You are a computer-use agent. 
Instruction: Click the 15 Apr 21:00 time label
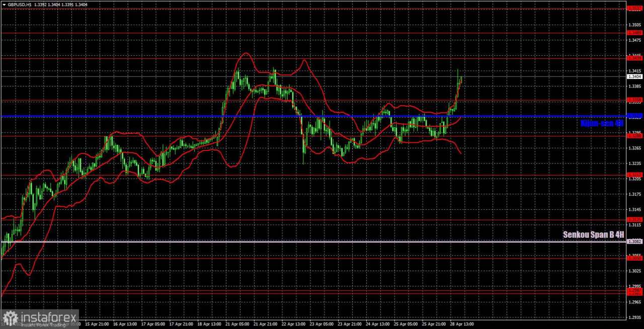97,324
